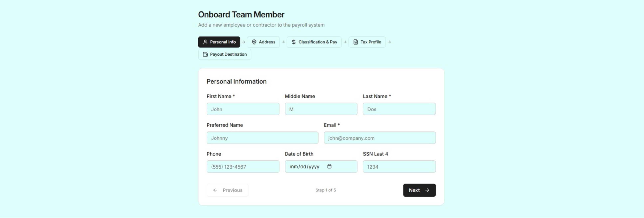Click the document icon in Tax Profile step
Image resolution: width=644 pixels, height=218 pixels.
pyautogui.click(x=356, y=42)
